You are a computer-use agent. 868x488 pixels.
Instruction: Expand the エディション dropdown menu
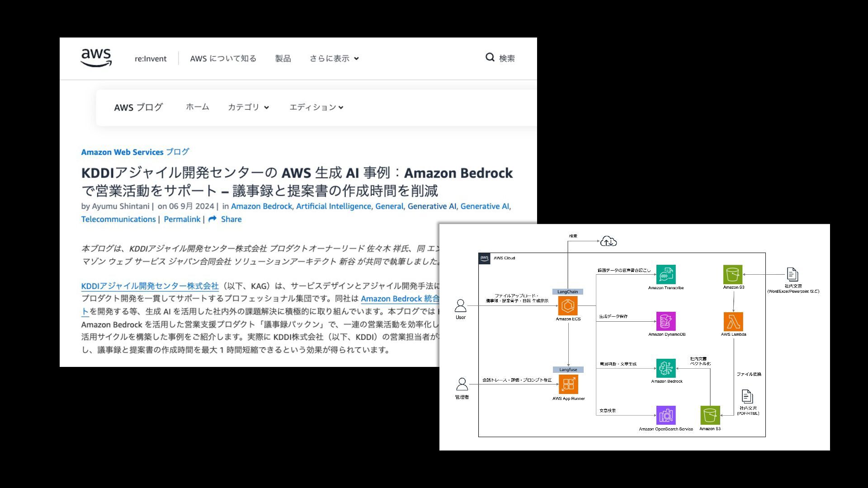click(316, 107)
